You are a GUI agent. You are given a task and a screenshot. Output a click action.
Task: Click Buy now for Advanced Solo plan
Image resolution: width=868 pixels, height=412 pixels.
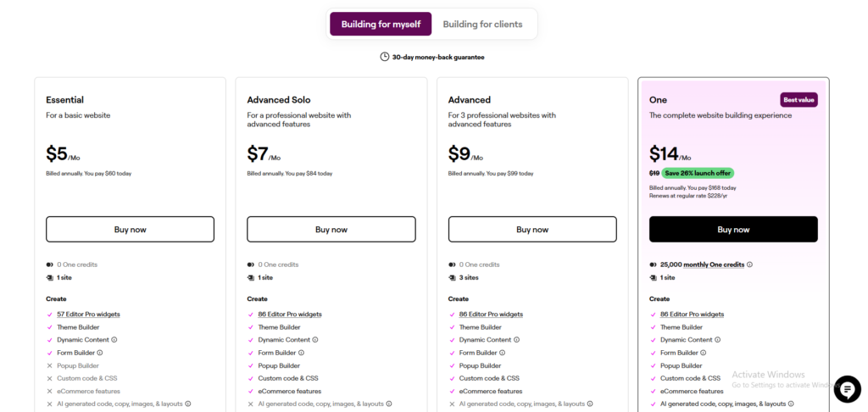coord(331,229)
